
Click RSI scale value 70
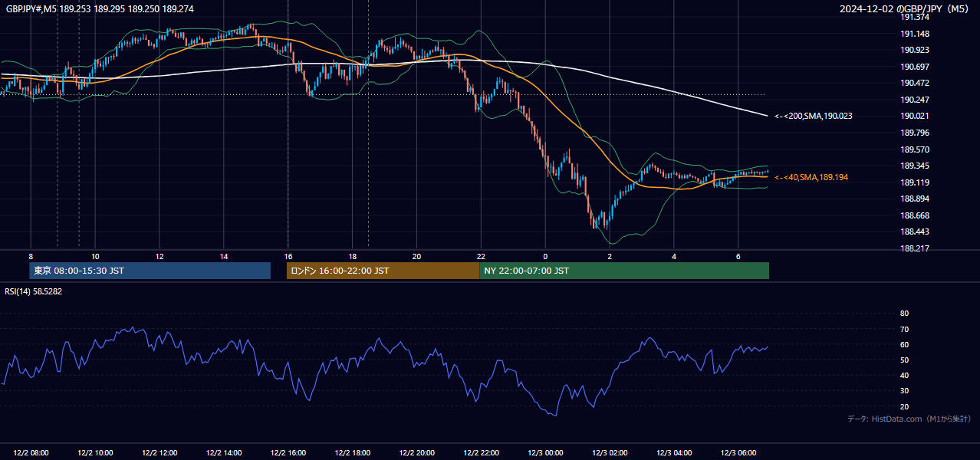pos(904,329)
